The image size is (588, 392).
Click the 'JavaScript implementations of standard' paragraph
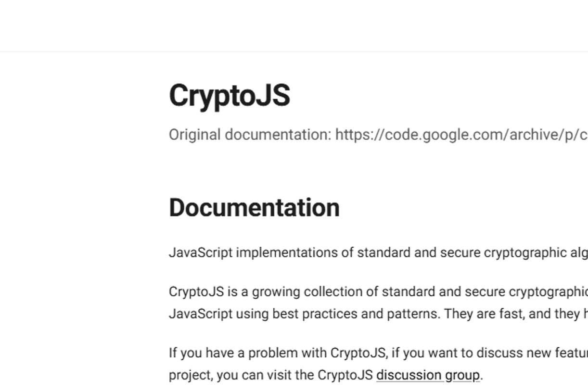(x=378, y=253)
